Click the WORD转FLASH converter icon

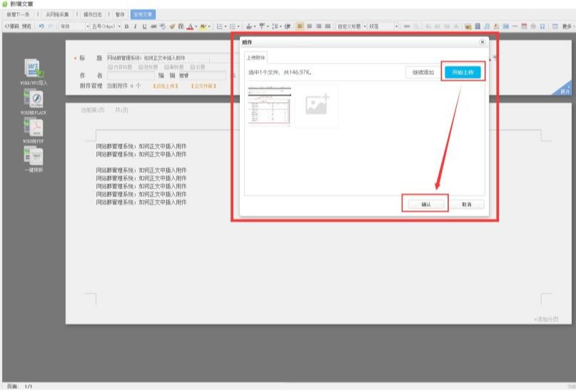(x=34, y=100)
